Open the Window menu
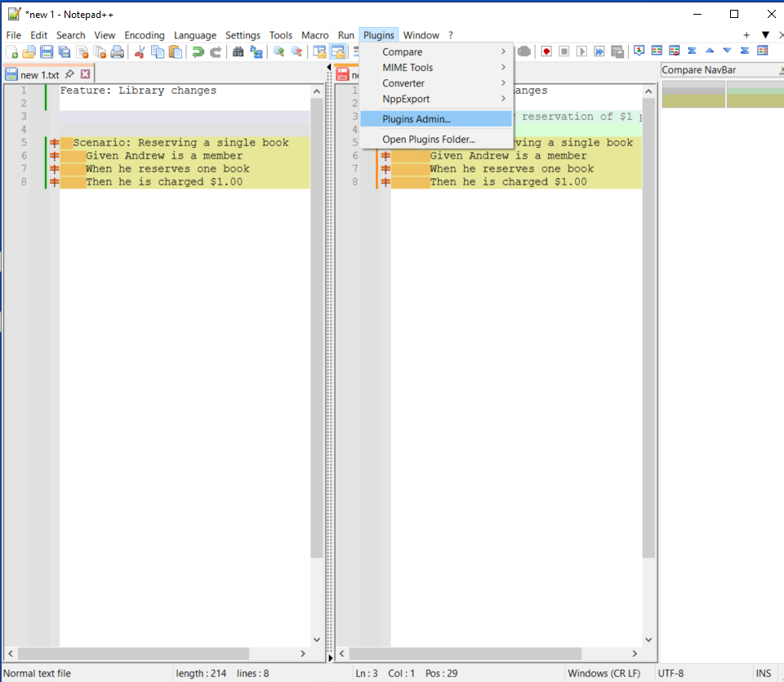 pyautogui.click(x=421, y=35)
